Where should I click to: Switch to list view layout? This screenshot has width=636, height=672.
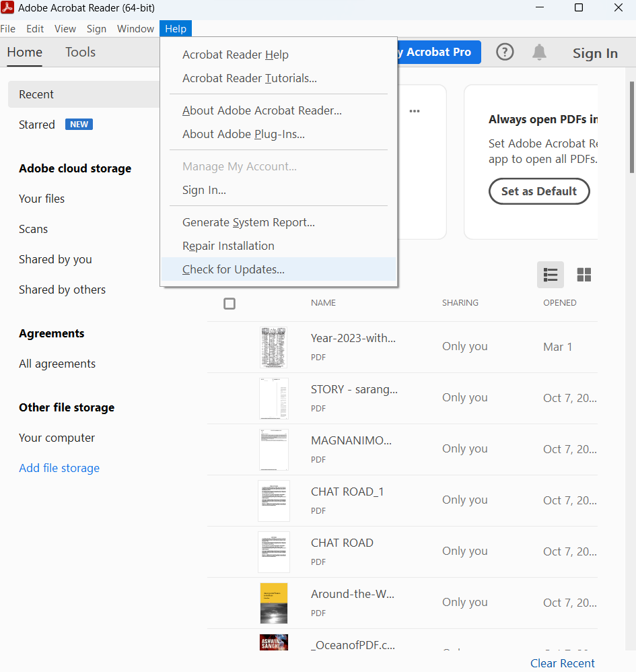pyautogui.click(x=551, y=275)
